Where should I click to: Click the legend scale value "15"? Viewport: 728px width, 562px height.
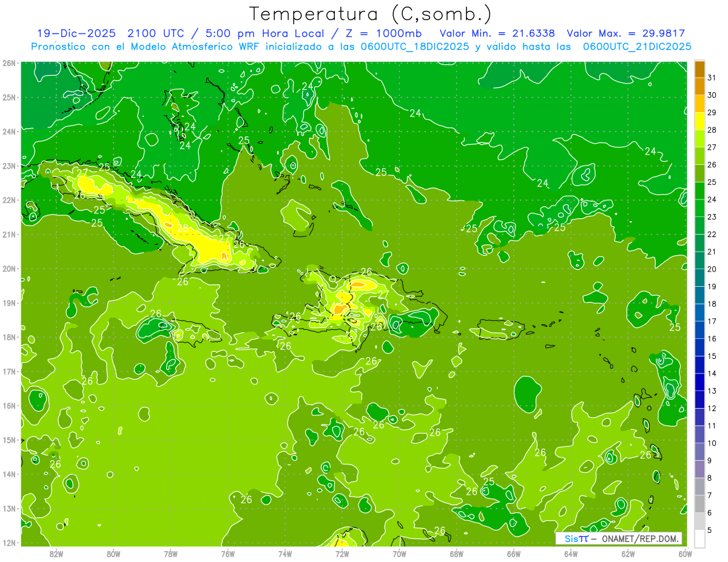[x=712, y=356]
